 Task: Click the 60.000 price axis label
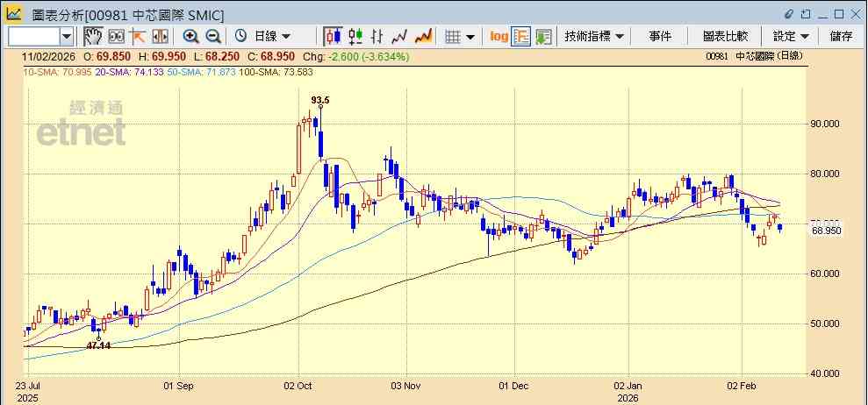click(825, 274)
